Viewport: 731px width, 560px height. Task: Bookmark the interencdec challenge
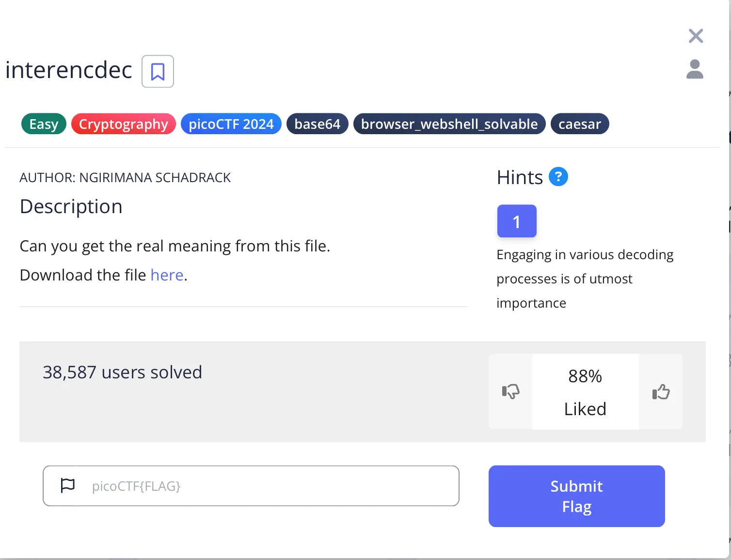click(x=158, y=72)
